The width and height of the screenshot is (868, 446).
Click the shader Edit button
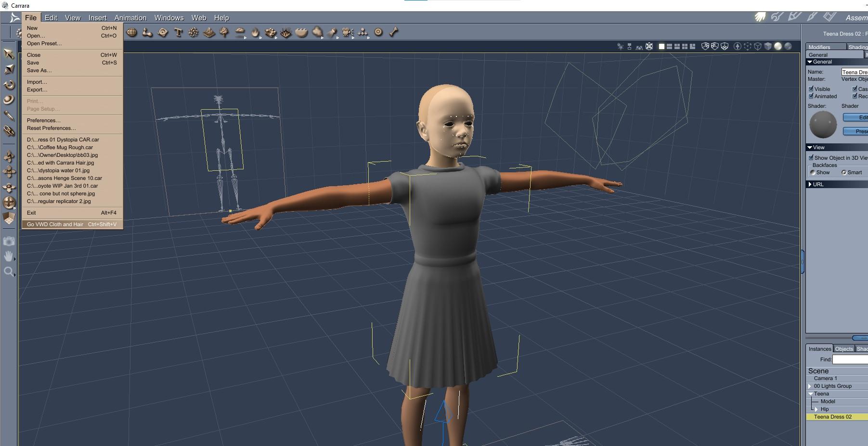click(x=855, y=117)
